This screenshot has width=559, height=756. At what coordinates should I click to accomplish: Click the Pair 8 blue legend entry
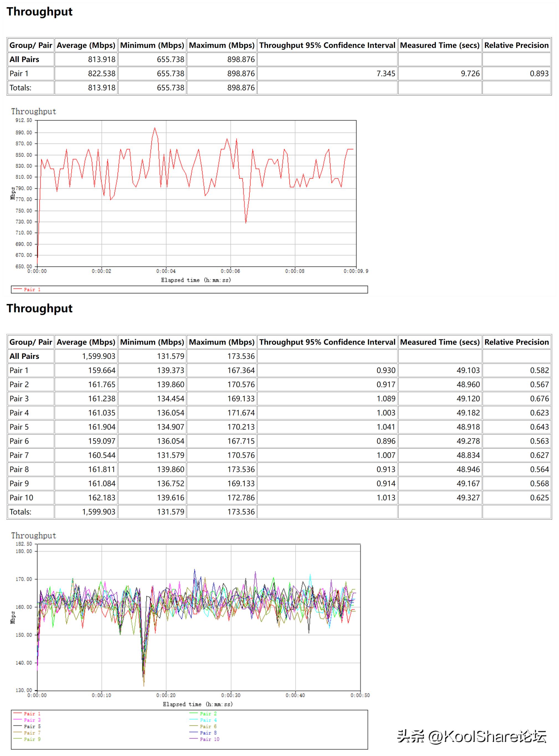click(x=208, y=733)
